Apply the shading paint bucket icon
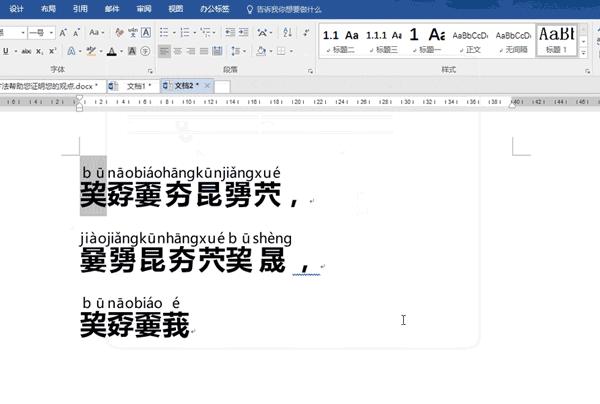The width and height of the screenshot is (600, 404). click(261, 51)
